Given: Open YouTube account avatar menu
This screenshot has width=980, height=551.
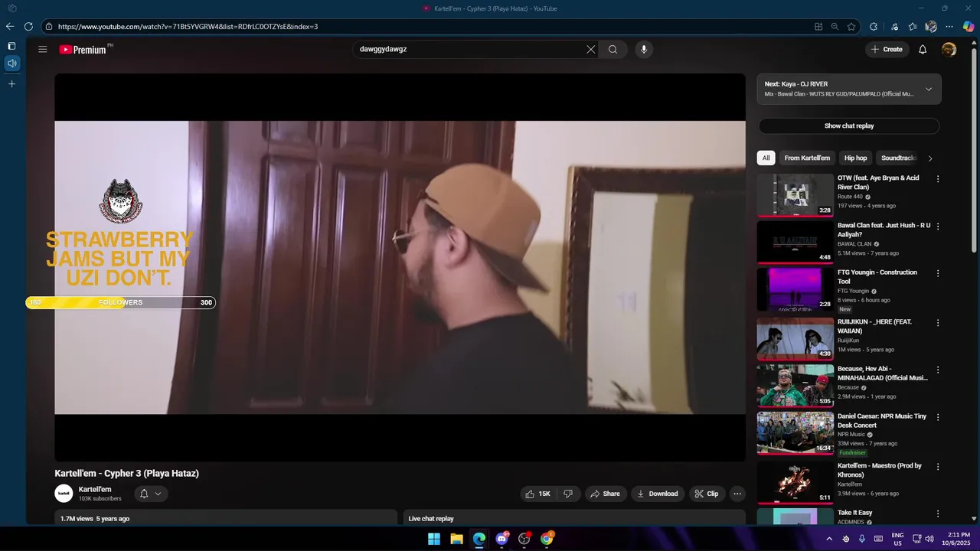Looking at the screenshot, I should point(949,49).
